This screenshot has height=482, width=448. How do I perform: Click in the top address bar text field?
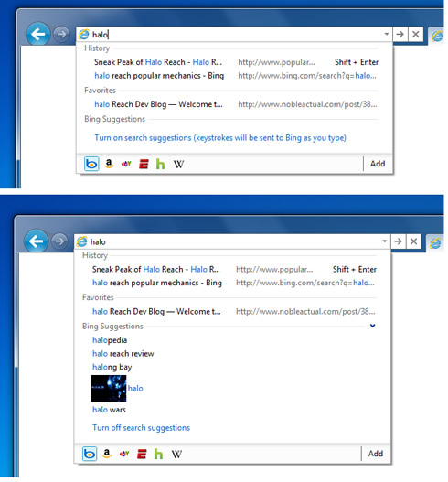[235, 35]
